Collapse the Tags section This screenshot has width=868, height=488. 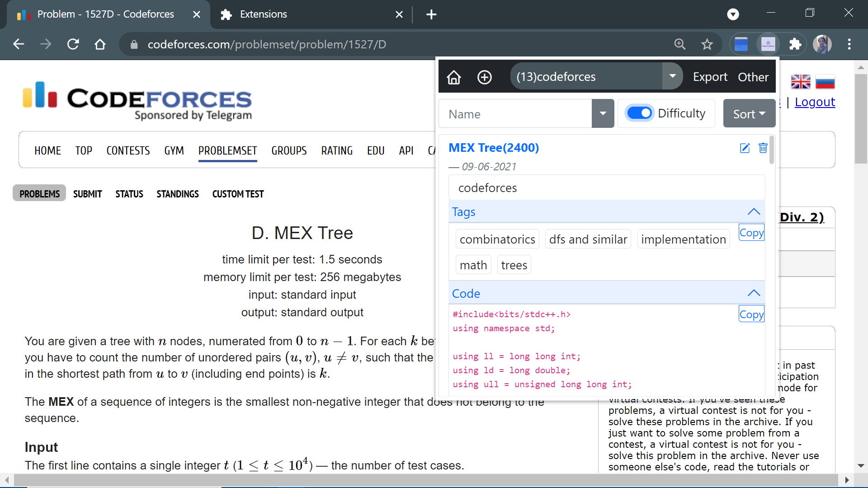(754, 212)
